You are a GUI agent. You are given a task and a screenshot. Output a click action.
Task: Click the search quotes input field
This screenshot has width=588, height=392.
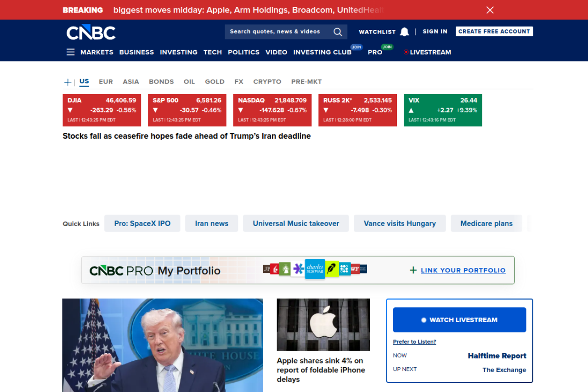(278, 32)
